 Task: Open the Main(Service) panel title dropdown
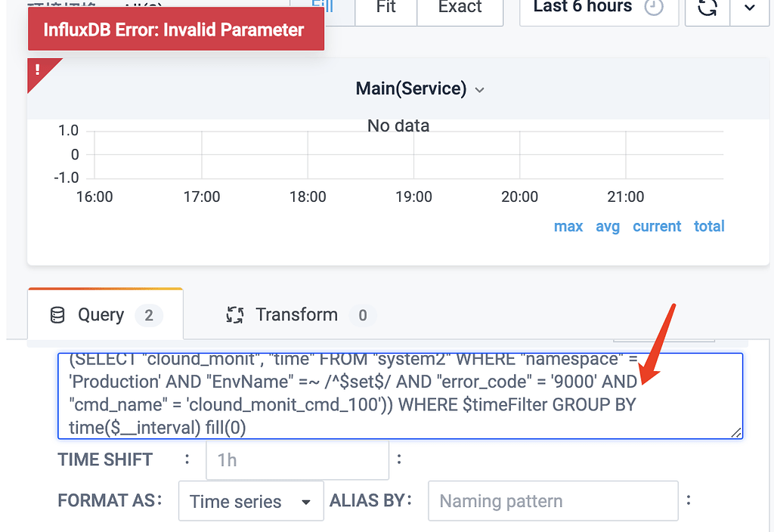tap(480, 88)
